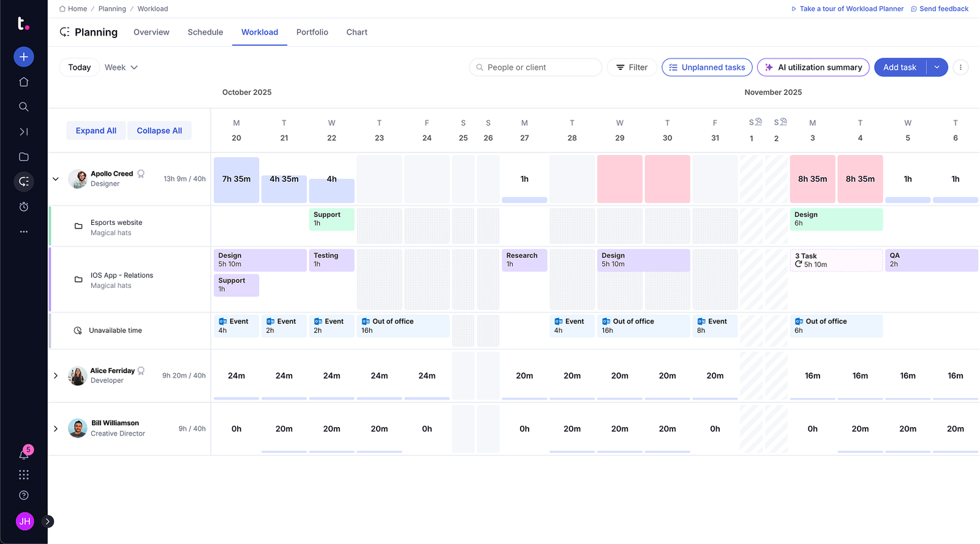Expand Alice Ferriday's workload row
Screen dimensions: 980x544
56,376
